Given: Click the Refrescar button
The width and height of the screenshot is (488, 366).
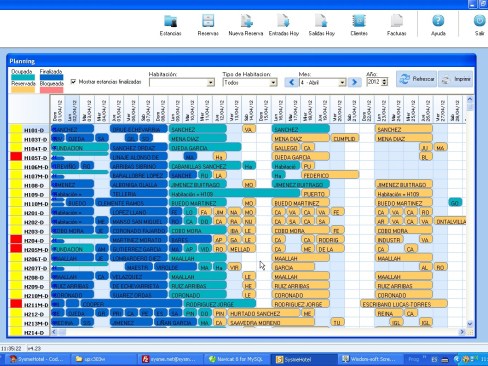Looking at the screenshot, I should pyautogui.click(x=416, y=79).
